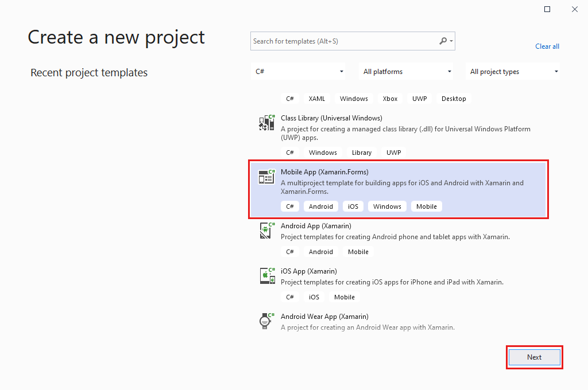The height and width of the screenshot is (390, 588).
Task: Click the Android Wear App description text
Action: click(367, 327)
